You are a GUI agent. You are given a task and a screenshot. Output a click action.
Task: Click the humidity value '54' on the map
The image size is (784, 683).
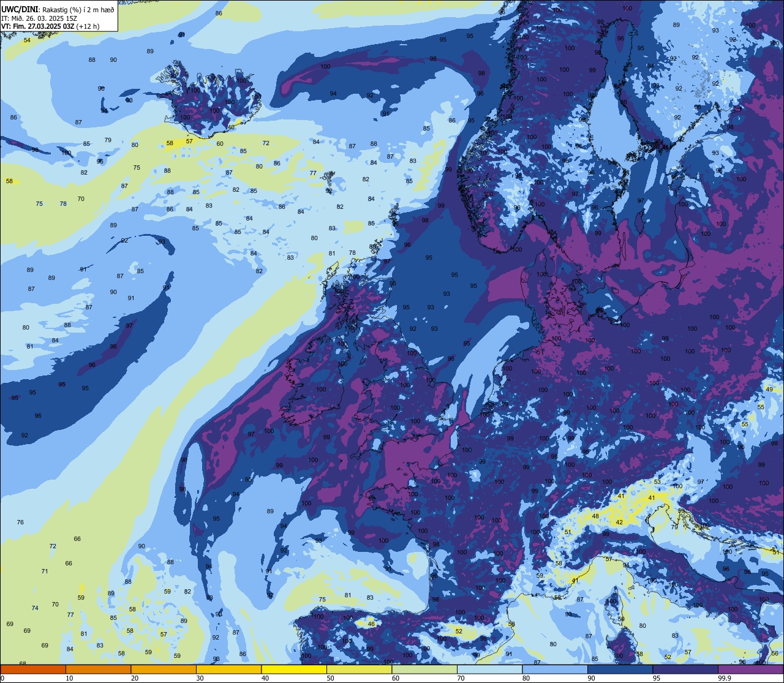[27, 40]
